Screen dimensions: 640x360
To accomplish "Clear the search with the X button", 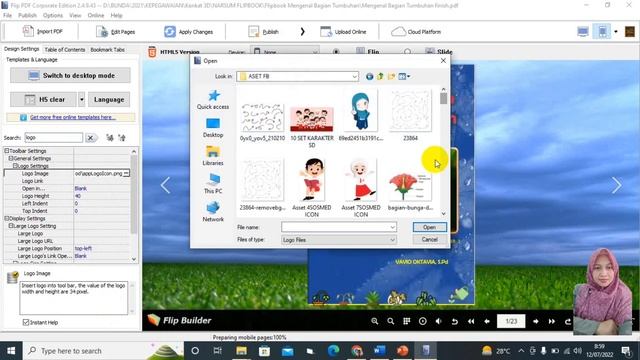I will [91, 138].
